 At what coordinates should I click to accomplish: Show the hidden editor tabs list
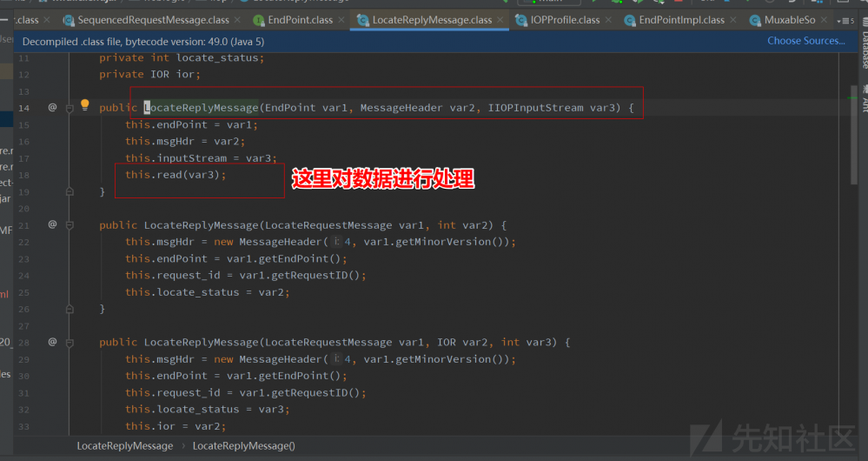(x=846, y=21)
